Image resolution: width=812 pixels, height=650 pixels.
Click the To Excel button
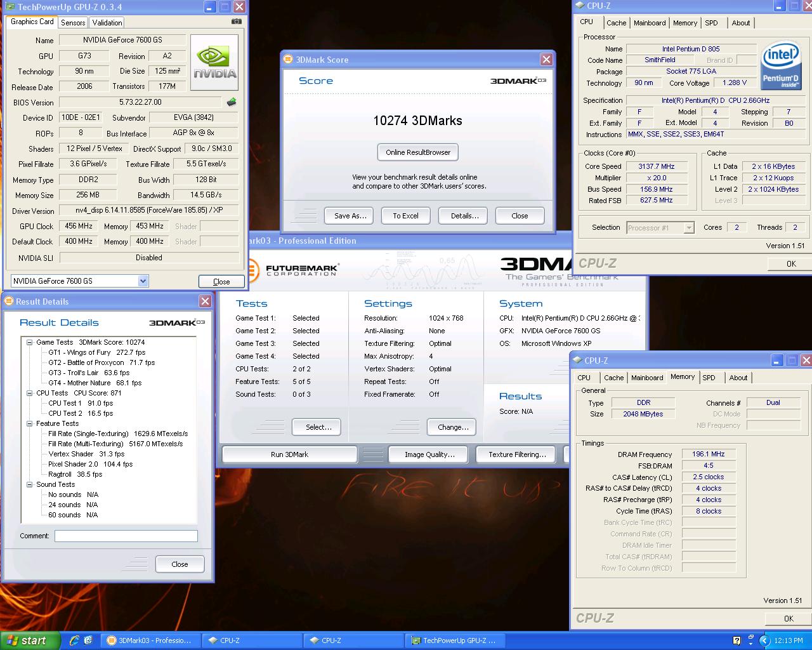tap(405, 216)
